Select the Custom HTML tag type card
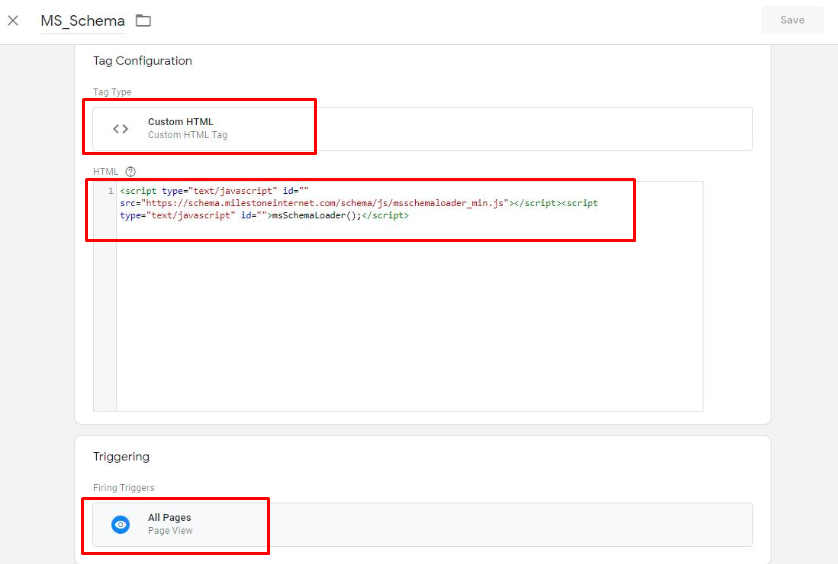Image resolution: width=838 pixels, height=564 pixels. tap(422, 129)
